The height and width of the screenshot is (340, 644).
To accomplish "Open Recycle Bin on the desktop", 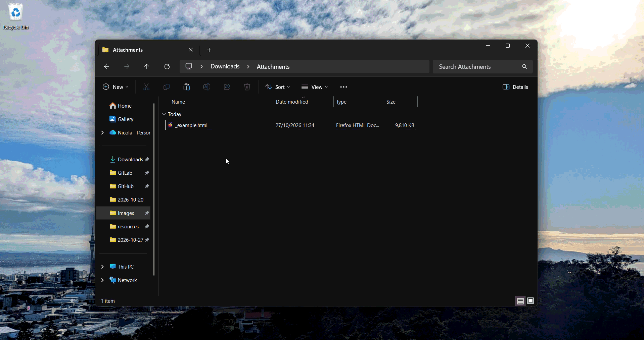I will coord(16,16).
